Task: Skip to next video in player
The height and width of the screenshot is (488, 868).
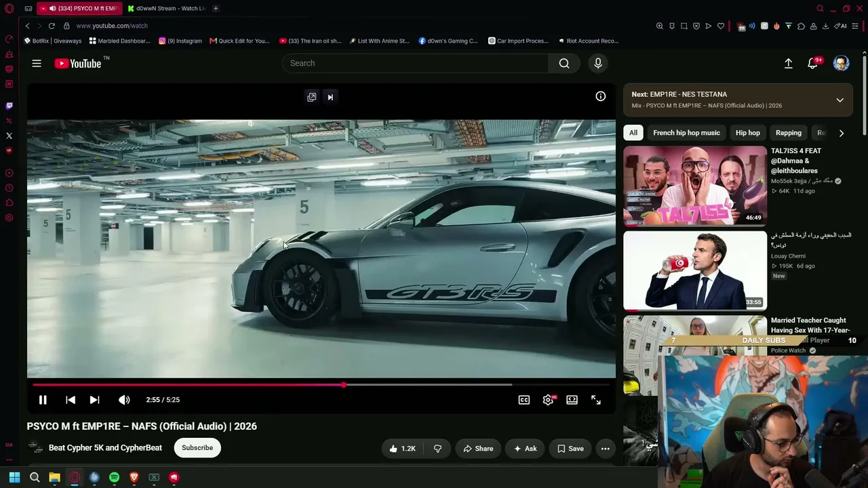Action: tap(94, 400)
